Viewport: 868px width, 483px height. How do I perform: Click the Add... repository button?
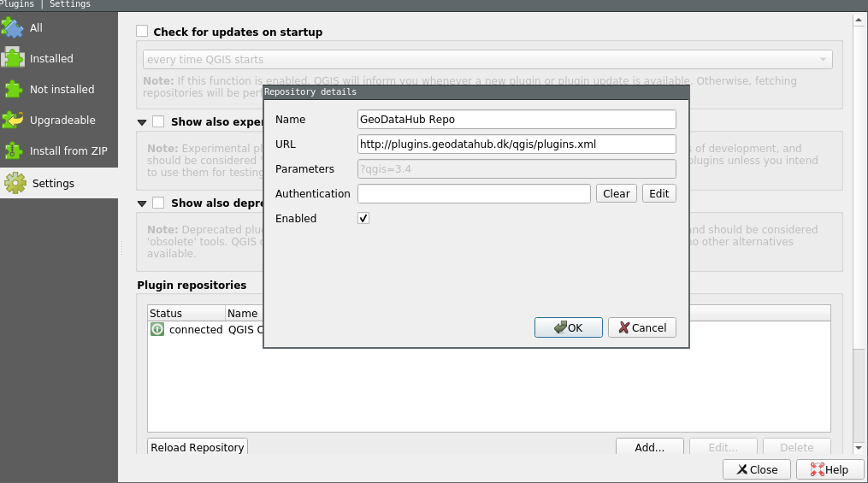click(x=649, y=447)
